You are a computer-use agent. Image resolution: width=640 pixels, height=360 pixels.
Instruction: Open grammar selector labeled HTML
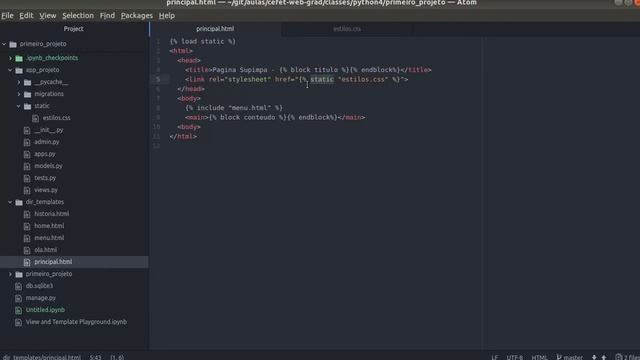pos(539,357)
